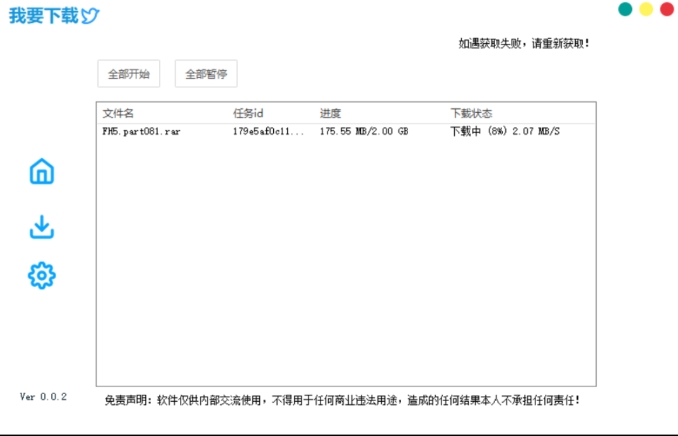
Task: Click the 任务id column header
Action: pos(248,113)
